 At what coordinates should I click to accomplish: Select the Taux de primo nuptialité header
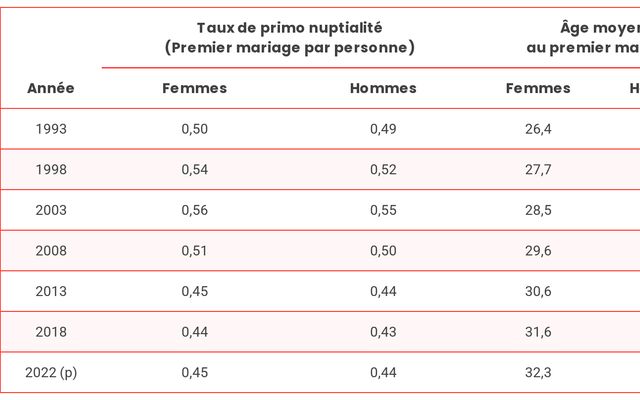pyautogui.click(x=289, y=38)
